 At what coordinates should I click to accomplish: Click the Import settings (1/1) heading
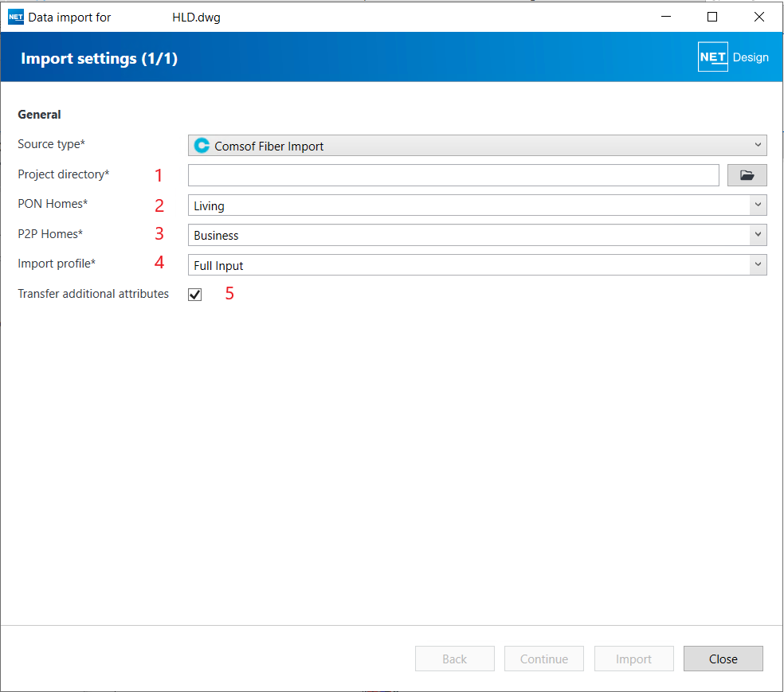tap(99, 58)
